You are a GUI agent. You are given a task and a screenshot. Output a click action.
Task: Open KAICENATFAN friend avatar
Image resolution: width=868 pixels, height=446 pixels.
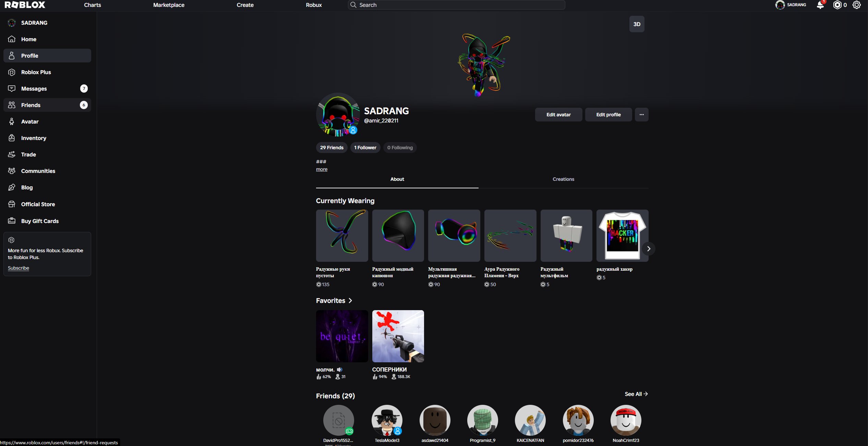(x=530, y=420)
